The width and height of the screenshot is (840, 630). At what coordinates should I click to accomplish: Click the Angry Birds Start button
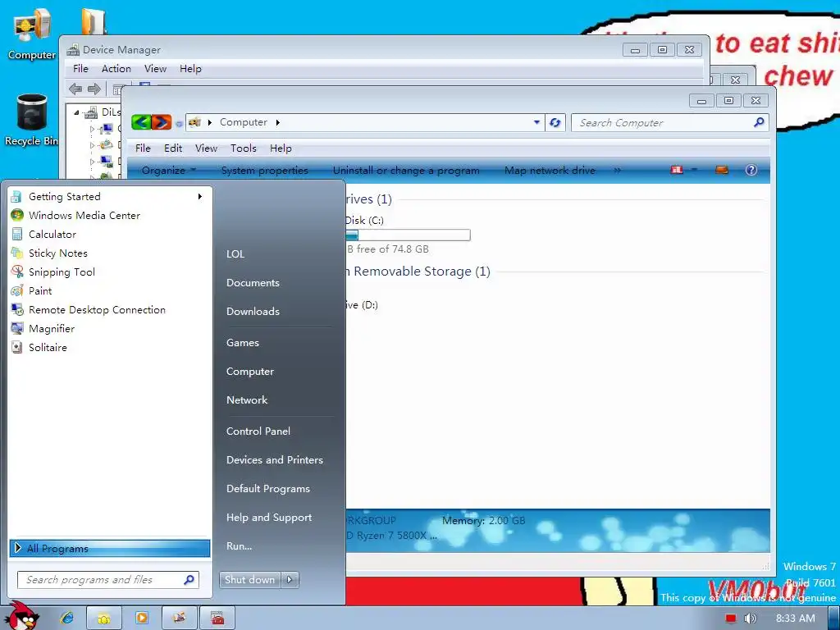coord(24,616)
